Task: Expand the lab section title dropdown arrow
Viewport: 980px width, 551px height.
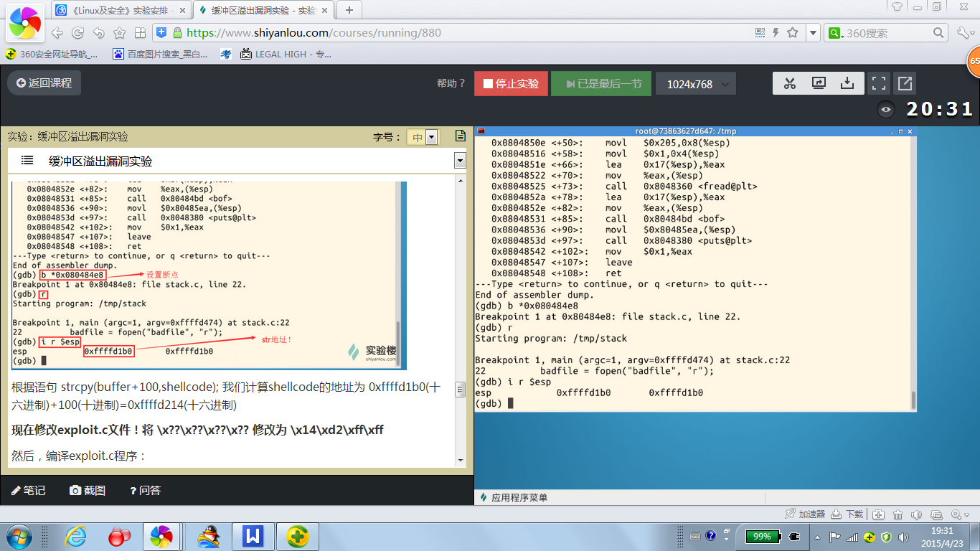Action: (x=460, y=161)
